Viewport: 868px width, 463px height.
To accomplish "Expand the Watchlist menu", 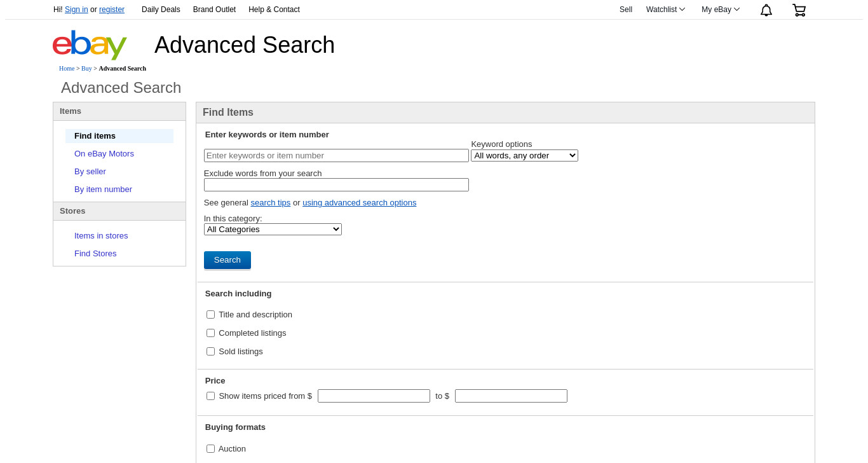I will (x=665, y=10).
